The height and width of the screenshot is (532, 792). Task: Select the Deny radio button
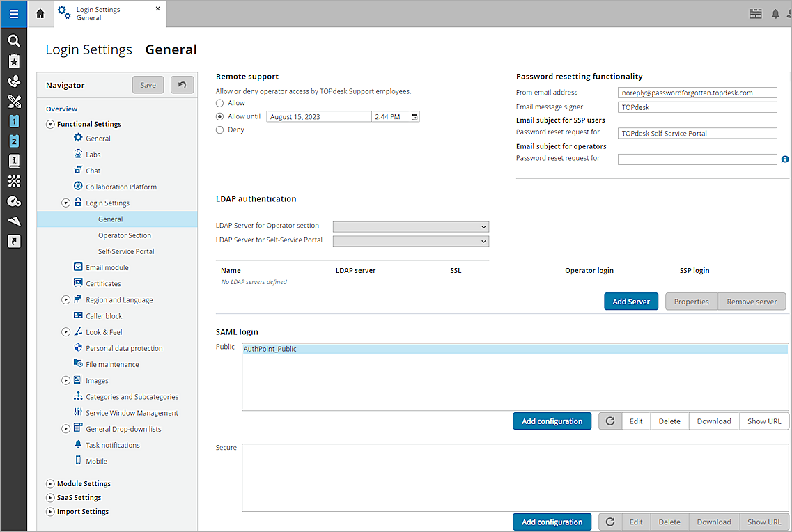pyautogui.click(x=220, y=129)
